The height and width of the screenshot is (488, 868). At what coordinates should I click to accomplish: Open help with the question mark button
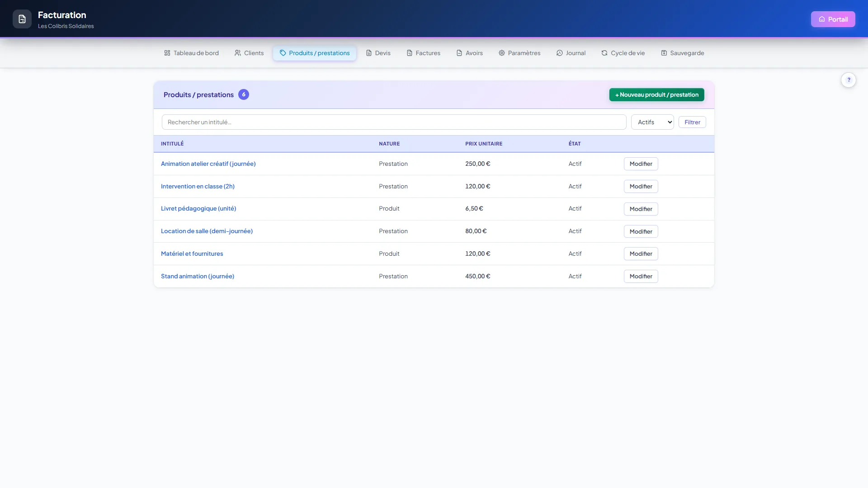coord(849,80)
